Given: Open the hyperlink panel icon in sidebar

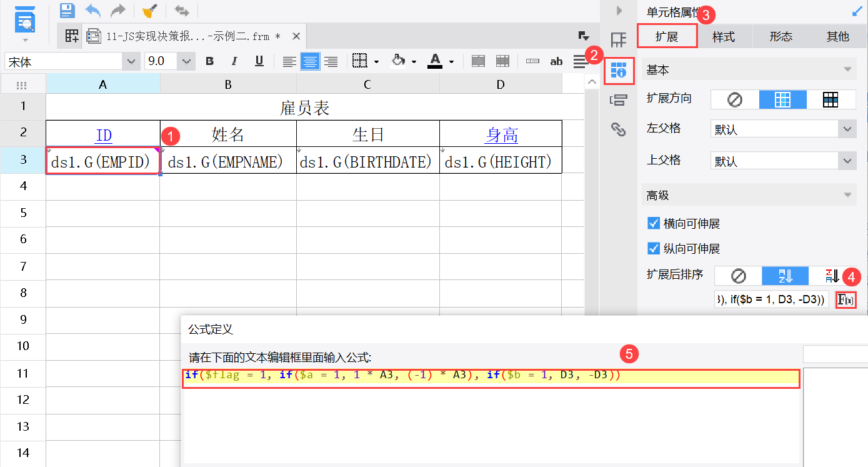Looking at the screenshot, I should (618, 129).
